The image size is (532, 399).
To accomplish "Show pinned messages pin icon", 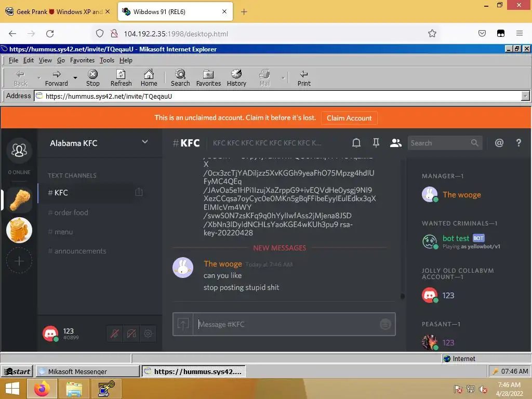I will click(376, 143).
